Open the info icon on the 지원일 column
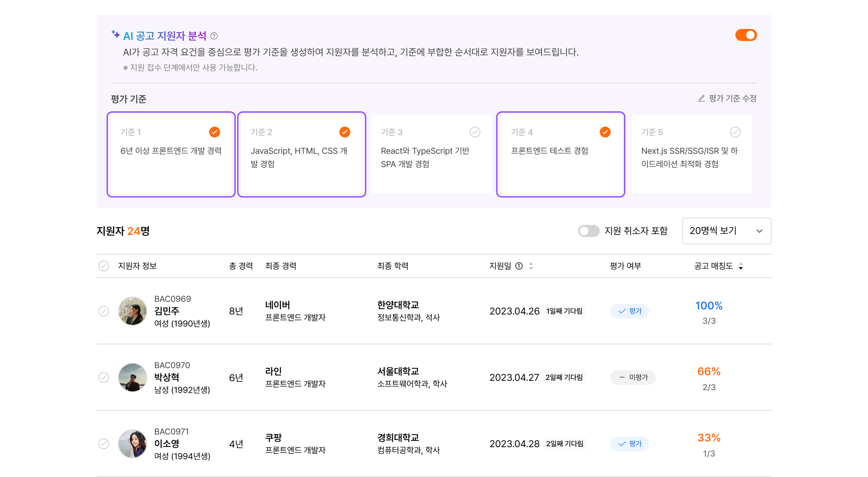The width and height of the screenshot is (868, 477). point(519,266)
